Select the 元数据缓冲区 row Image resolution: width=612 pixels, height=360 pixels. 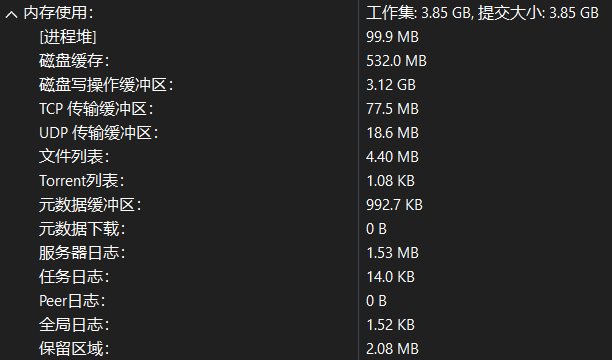(306, 205)
